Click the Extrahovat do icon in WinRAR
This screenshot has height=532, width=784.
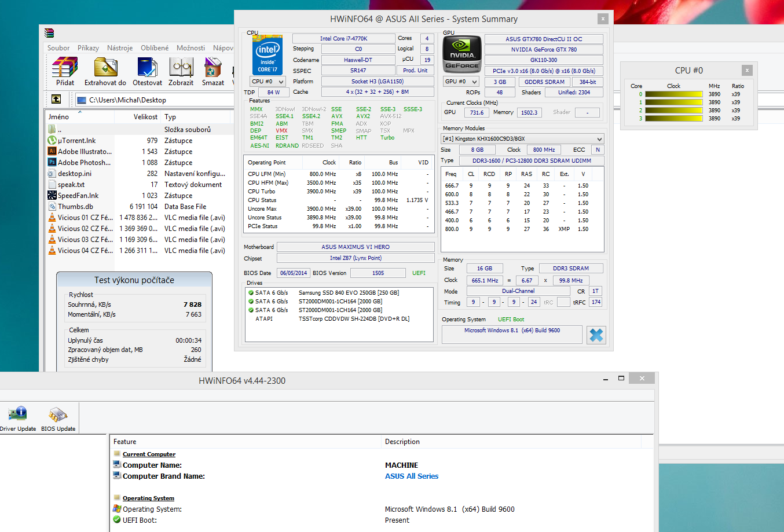coord(105,67)
